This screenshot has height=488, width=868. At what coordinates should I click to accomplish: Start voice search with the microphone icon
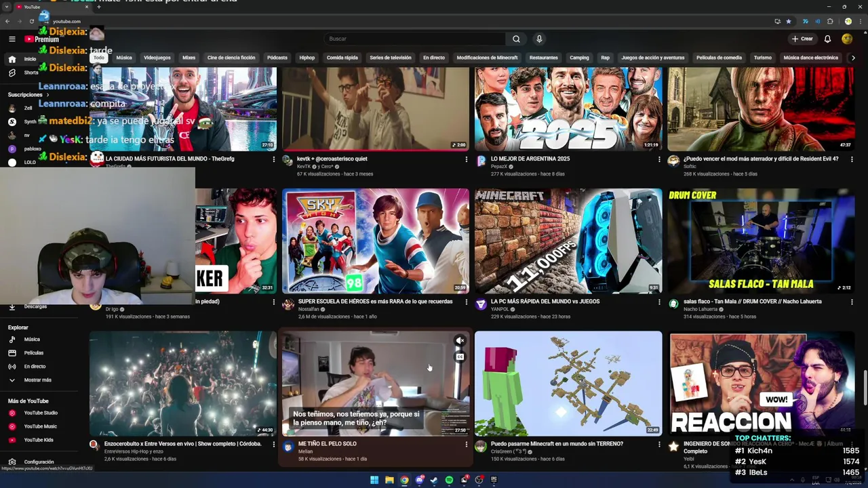(539, 39)
